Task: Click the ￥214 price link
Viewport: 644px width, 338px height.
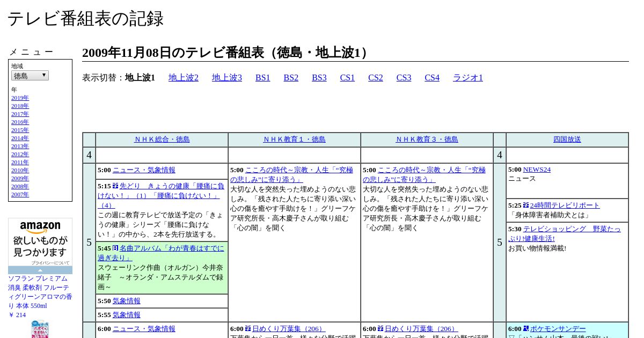Action: (17, 315)
